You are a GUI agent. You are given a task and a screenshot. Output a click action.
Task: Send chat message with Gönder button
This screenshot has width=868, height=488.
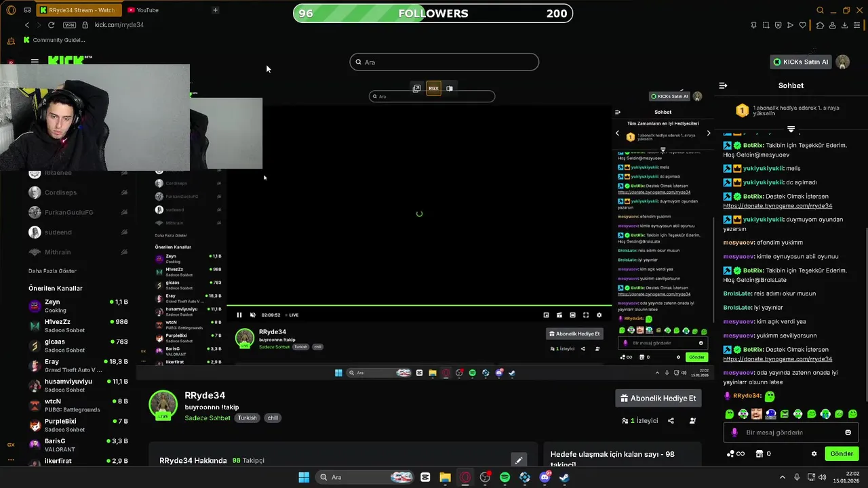[842, 453]
